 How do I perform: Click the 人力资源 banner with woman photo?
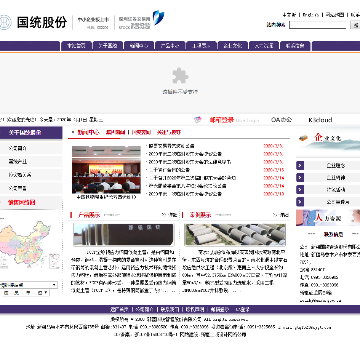pos(328,218)
